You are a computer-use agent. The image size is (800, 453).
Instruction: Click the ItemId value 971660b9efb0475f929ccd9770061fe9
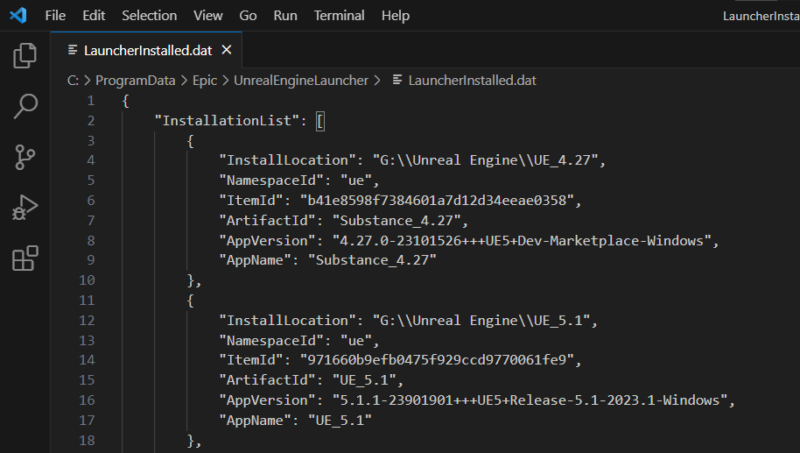(x=437, y=361)
